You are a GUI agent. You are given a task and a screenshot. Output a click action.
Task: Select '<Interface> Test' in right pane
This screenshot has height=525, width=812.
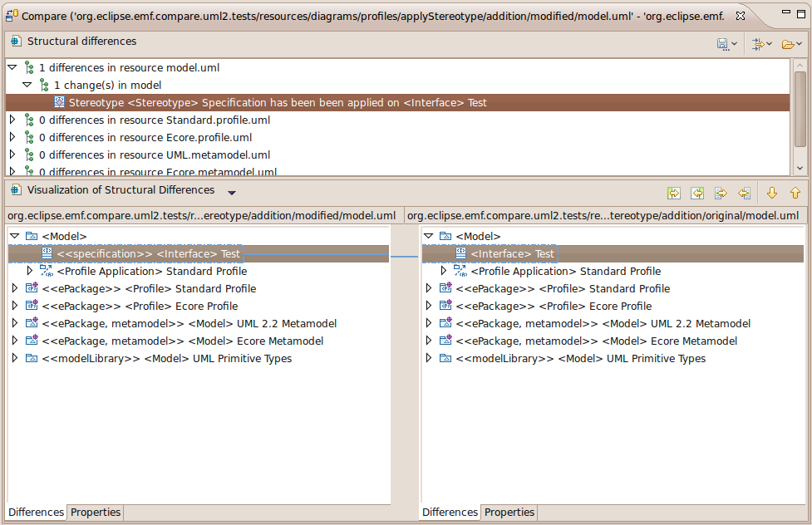512,253
